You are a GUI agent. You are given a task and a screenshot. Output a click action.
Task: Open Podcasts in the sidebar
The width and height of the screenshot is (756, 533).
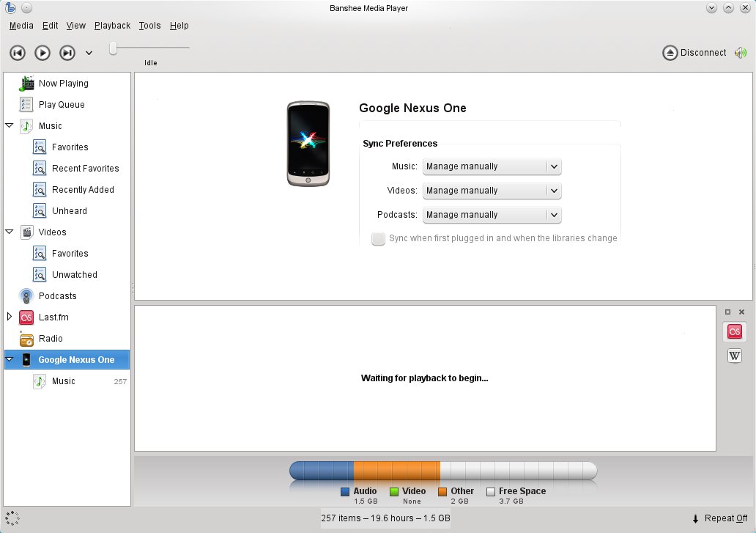pyautogui.click(x=57, y=296)
